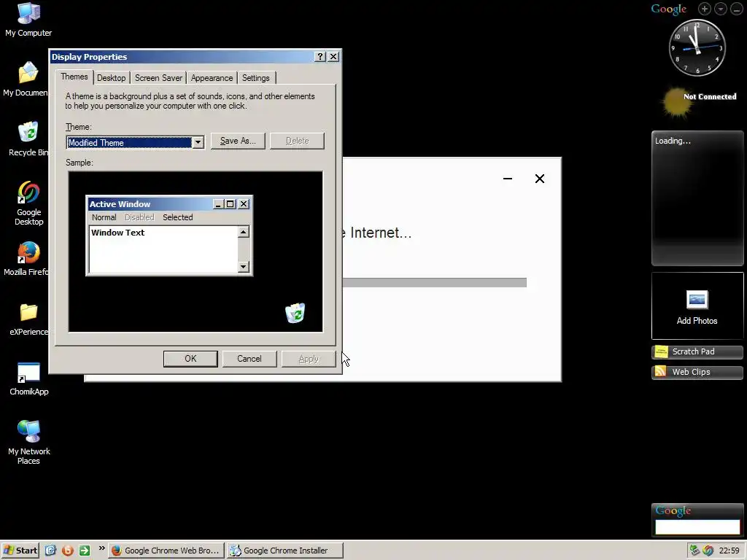The width and height of the screenshot is (747, 560).
Task: Open the Theme dropdown arrow
Action: pos(198,142)
